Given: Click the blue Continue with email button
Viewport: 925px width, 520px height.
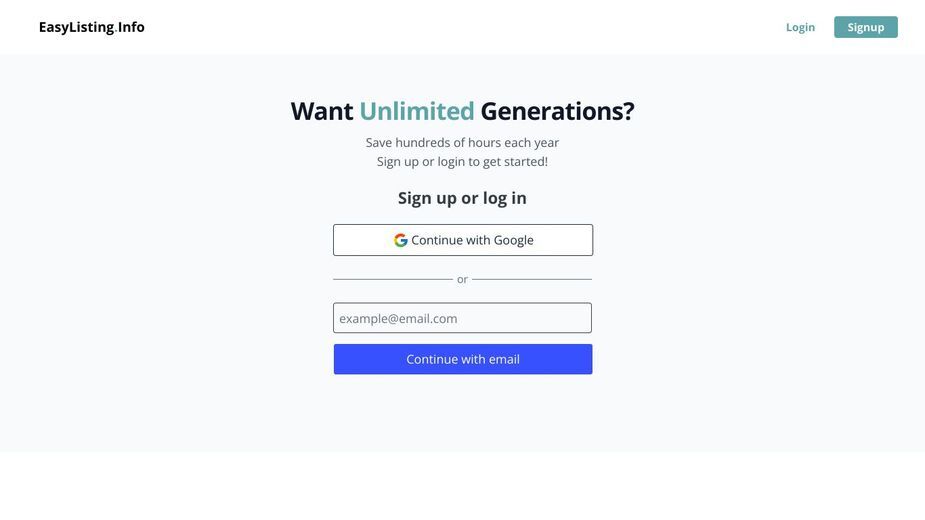Looking at the screenshot, I should [x=462, y=359].
